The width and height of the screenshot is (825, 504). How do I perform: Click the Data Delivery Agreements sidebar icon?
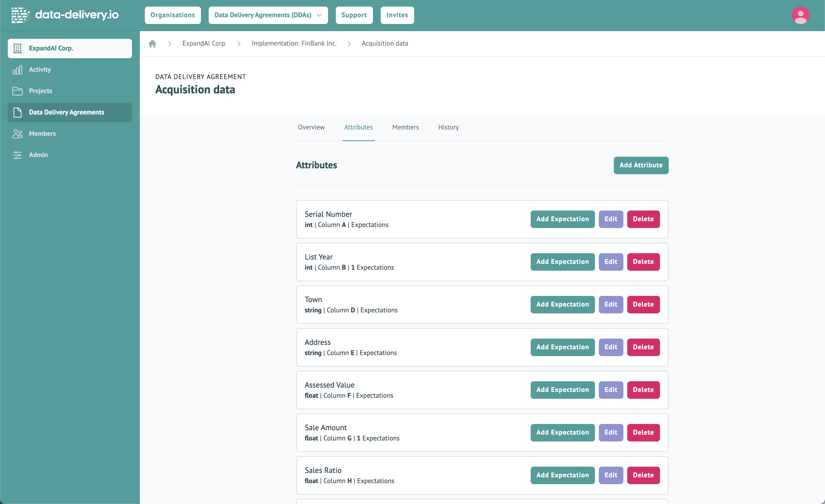pyautogui.click(x=17, y=113)
